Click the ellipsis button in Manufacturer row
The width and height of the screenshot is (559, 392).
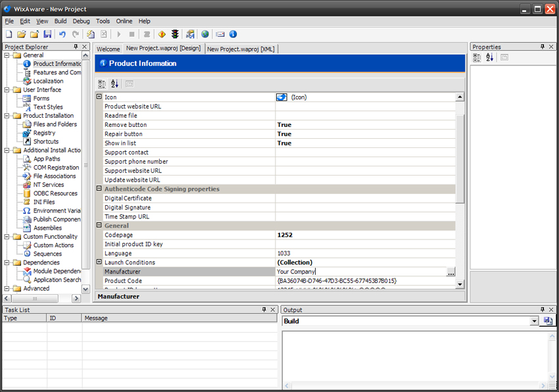coord(451,272)
